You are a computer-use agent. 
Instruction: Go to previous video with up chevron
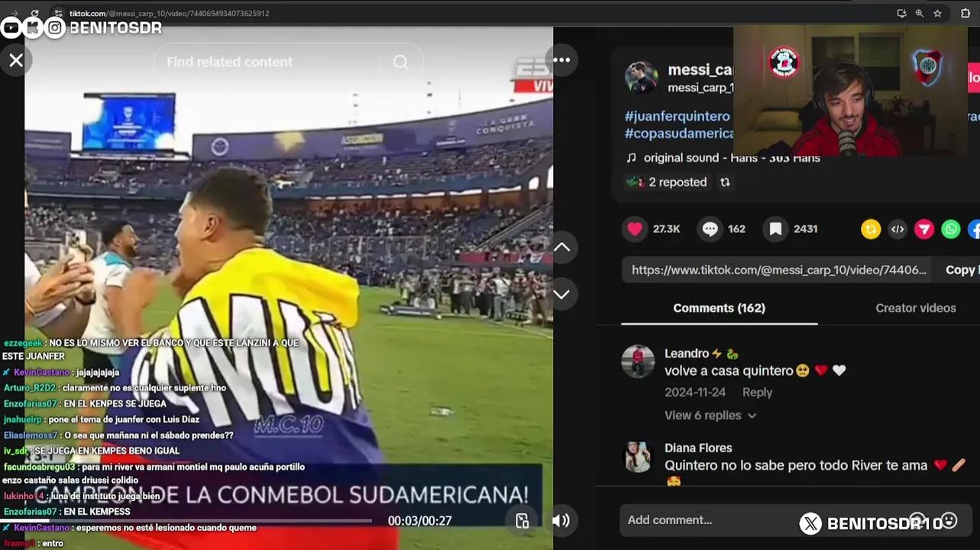(x=561, y=247)
